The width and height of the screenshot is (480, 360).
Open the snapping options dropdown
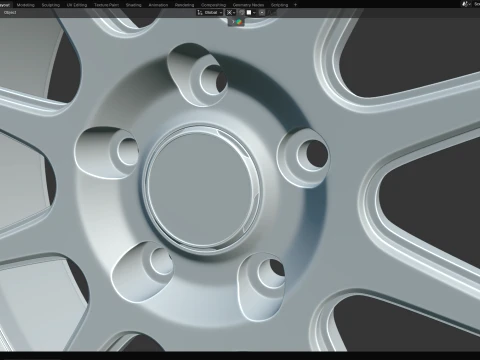(251, 12)
